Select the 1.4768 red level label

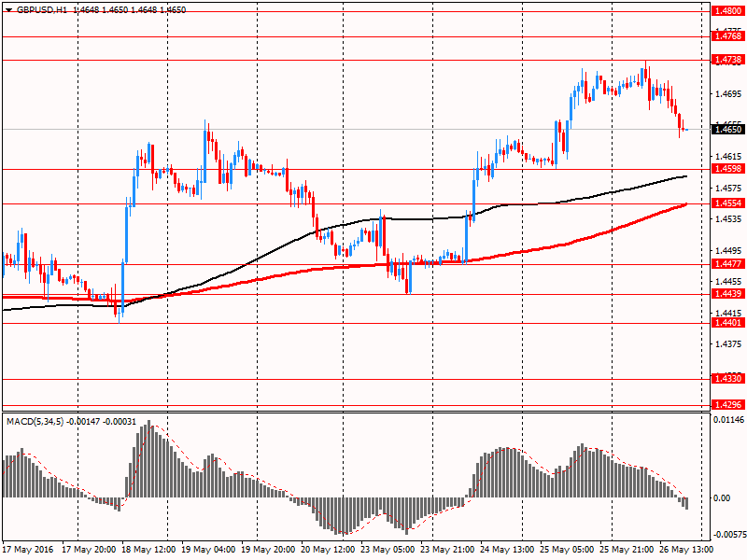(x=727, y=36)
